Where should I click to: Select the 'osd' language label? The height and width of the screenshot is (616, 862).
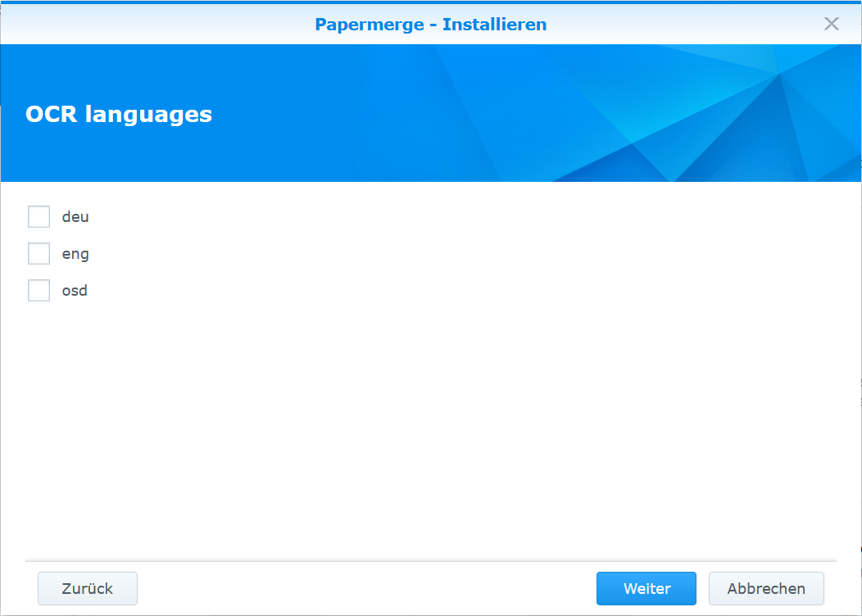pyautogui.click(x=75, y=290)
